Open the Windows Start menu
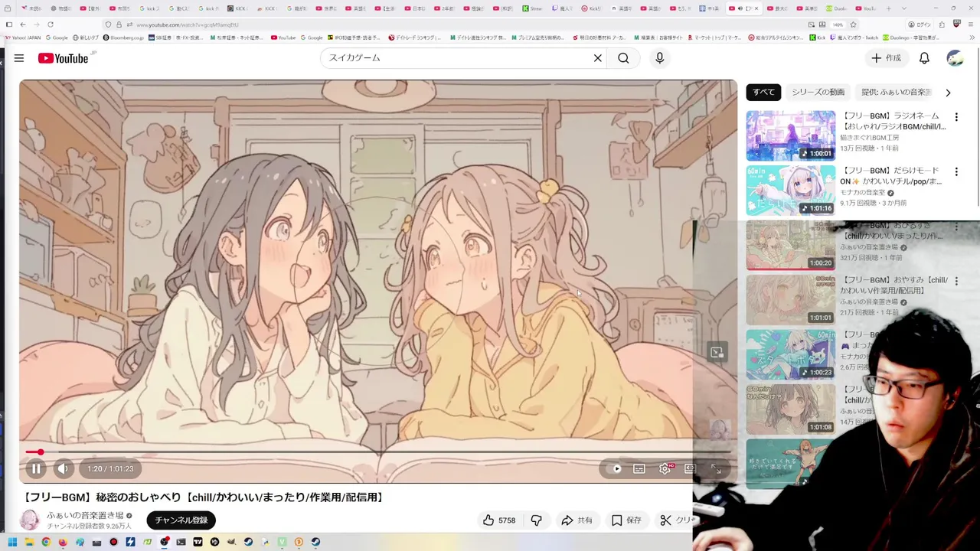This screenshot has height=551, width=980. (x=12, y=543)
